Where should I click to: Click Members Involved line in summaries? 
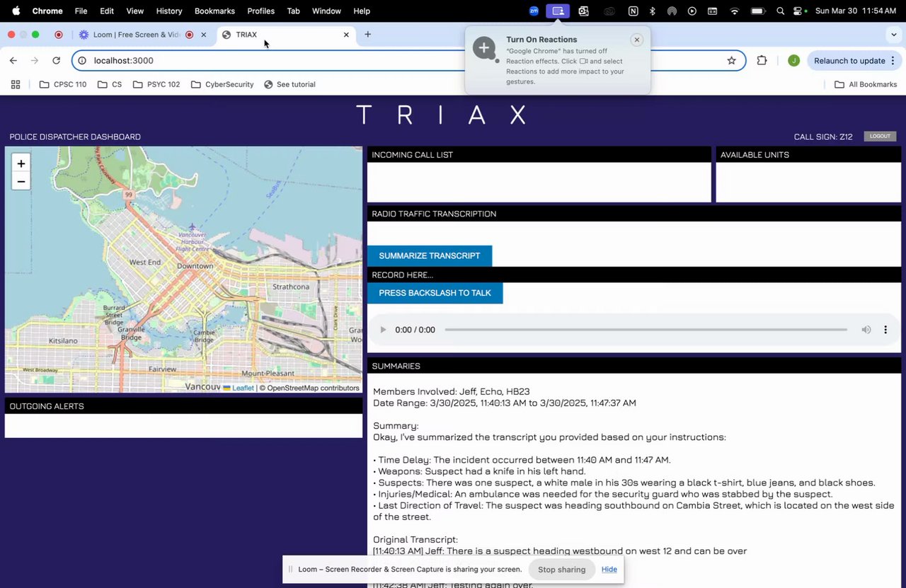[451, 391]
